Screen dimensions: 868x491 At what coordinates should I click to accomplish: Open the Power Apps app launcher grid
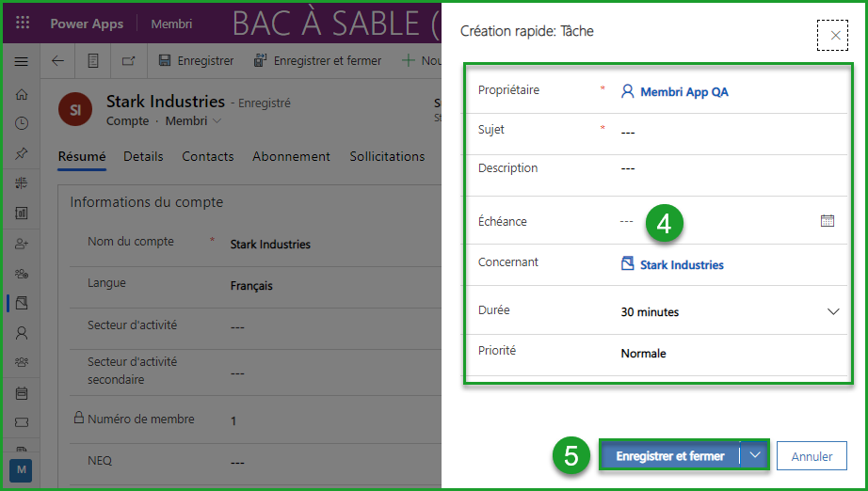click(23, 24)
